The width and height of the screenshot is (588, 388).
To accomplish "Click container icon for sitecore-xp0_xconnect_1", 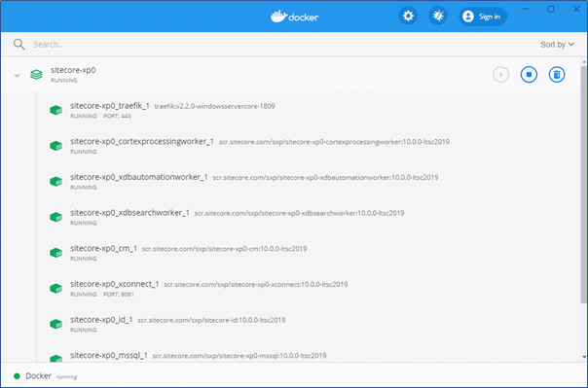I will (x=55, y=289).
